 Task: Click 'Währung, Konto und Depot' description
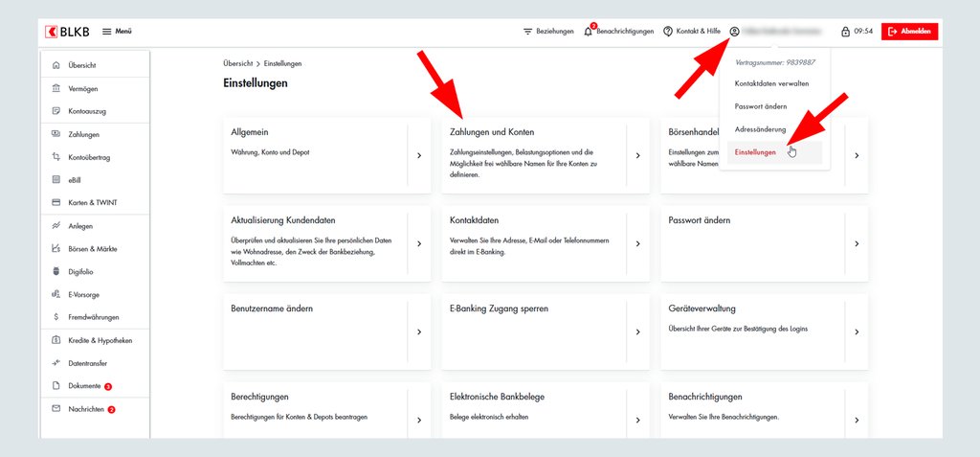[x=270, y=152]
